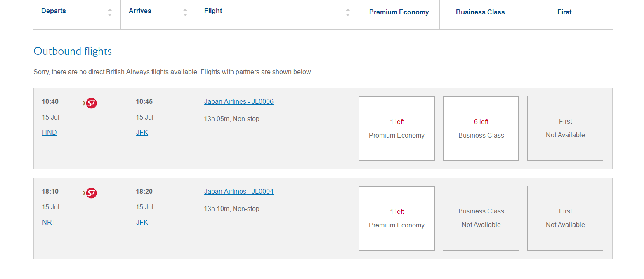The height and width of the screenshot is (279, 644).
Task: Select Premium Economy on the JL0006 flight
Action: tap(396, 129)
